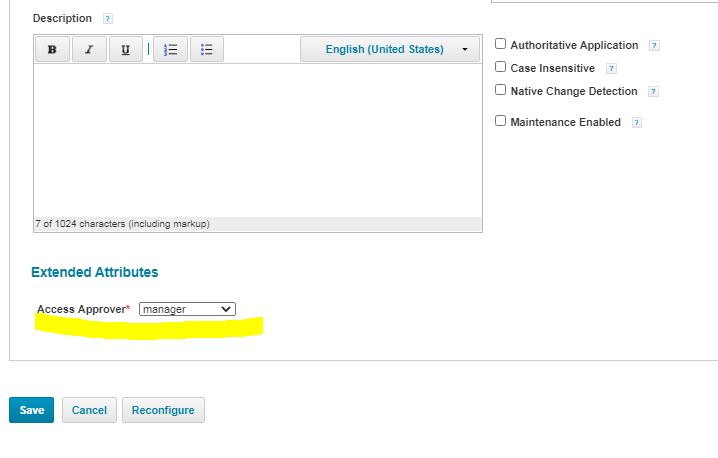Open the English (United States) language dropdown
Screen dimensions: 718x458
pyautogui.click(x=390, y=50)
